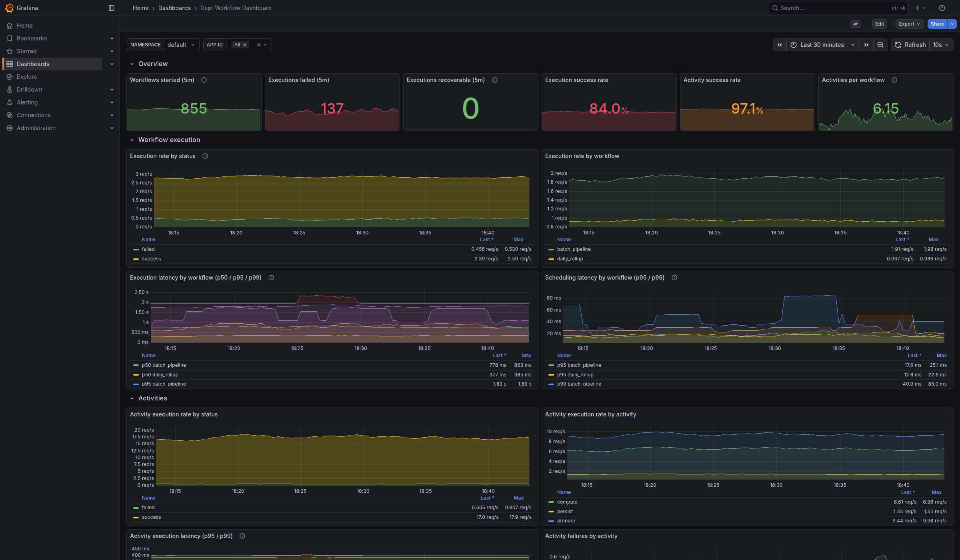
Task: Toggle compute series in Activity execution rate
Action: [x=567, y=502]
